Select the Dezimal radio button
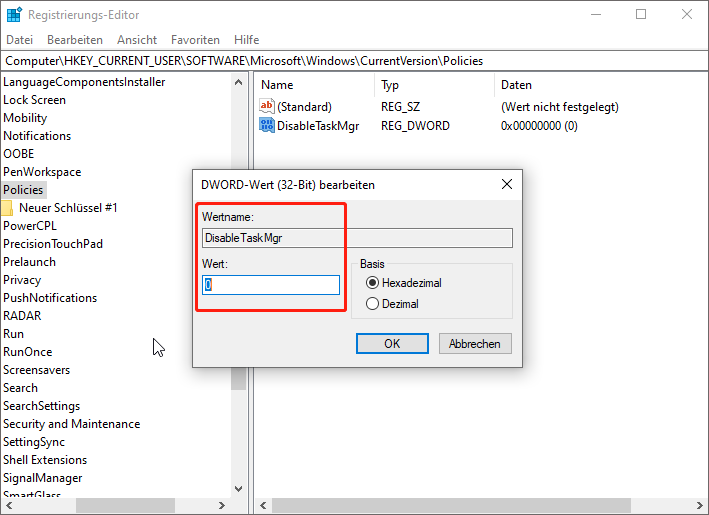This screenshot has width=709, height=515. click(x=372, y=304)
